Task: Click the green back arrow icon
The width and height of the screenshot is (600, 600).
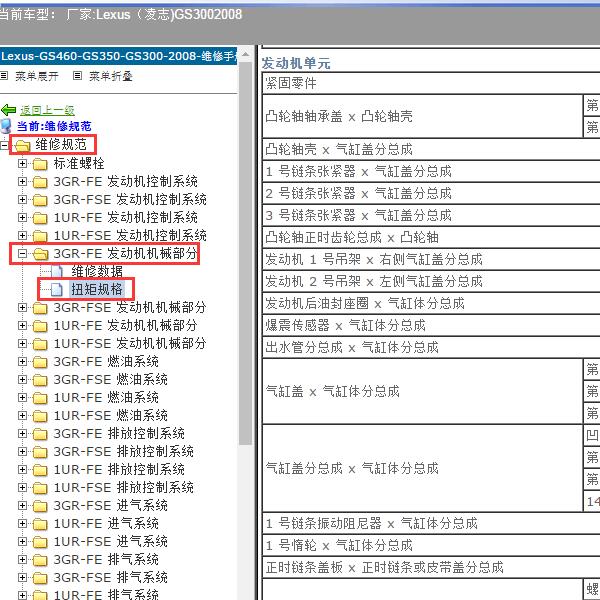Action: [x=8, y=110]
